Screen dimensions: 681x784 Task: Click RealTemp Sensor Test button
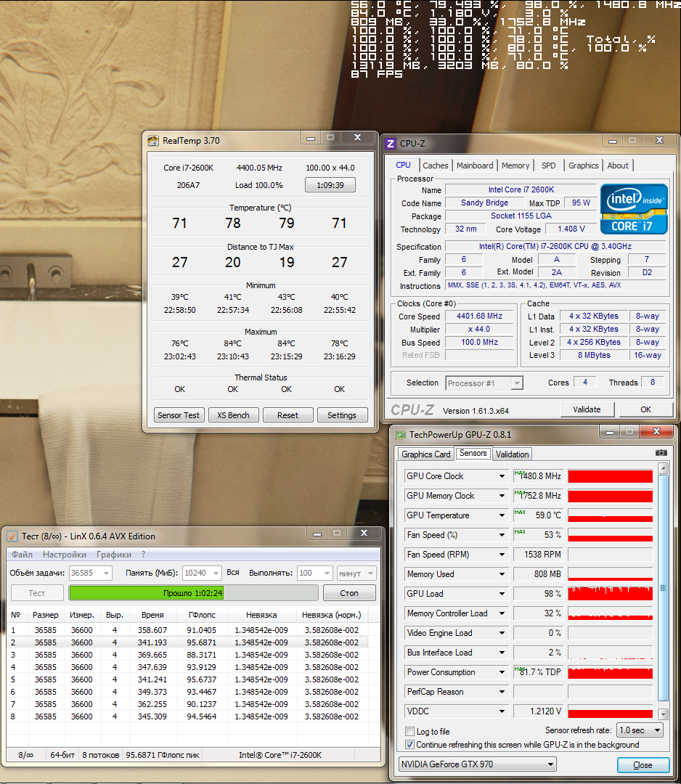[179, 415]
